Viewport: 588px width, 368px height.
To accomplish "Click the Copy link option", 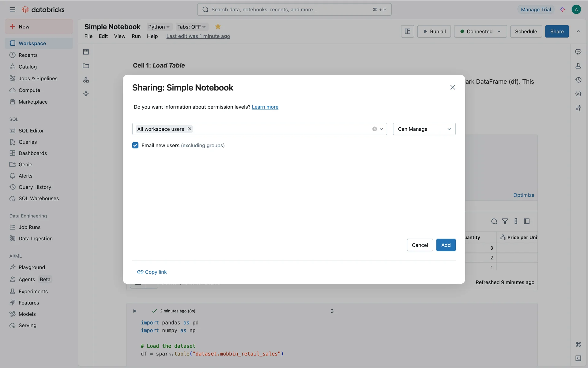I will pos(152,272).
